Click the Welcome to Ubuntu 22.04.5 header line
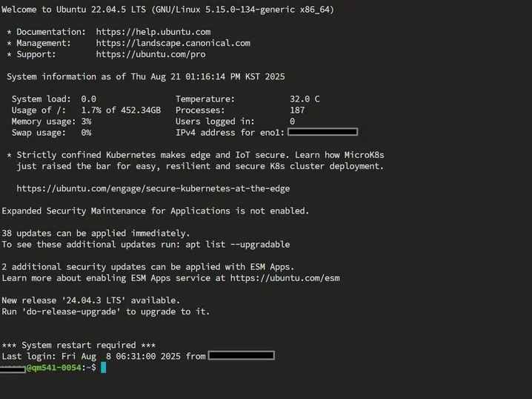 click(x=168, y=10)
